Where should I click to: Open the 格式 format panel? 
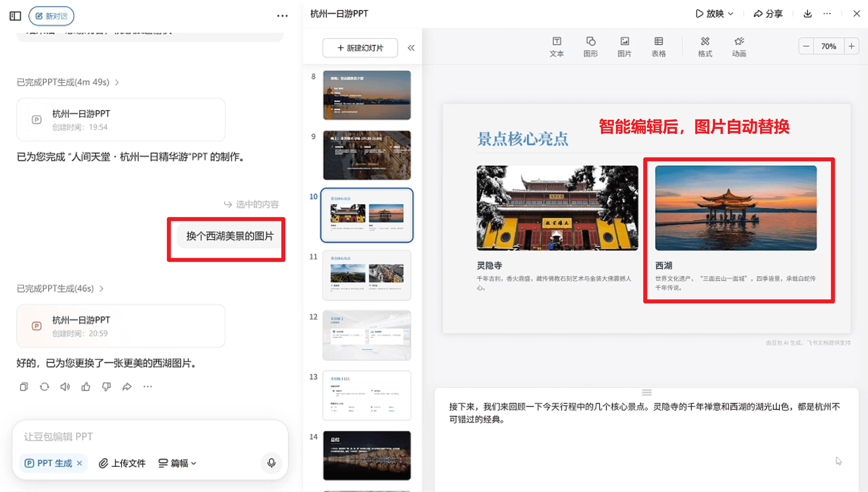pos(705,46)
